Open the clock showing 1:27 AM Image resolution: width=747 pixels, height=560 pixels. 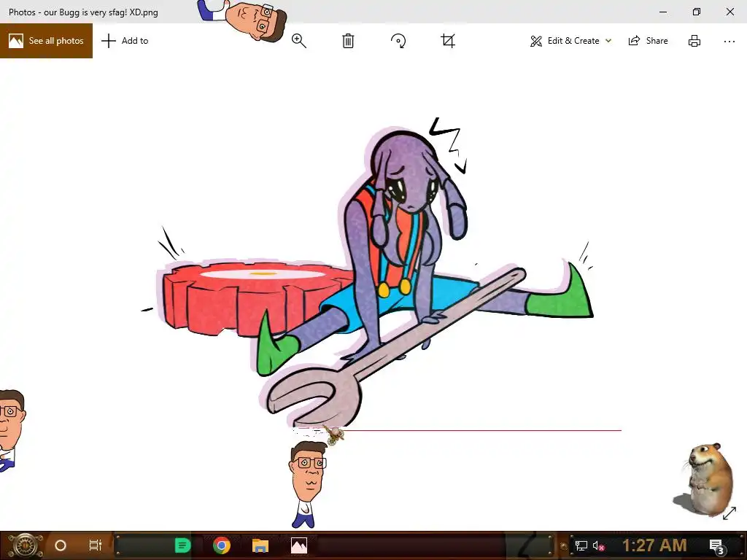click(x=654, y=545)
